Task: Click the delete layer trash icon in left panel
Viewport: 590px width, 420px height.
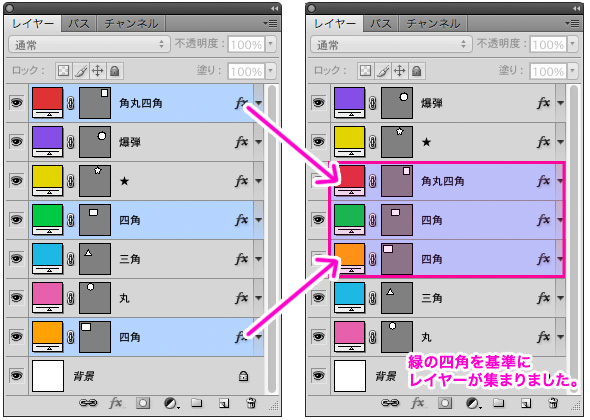Action: 251,403
